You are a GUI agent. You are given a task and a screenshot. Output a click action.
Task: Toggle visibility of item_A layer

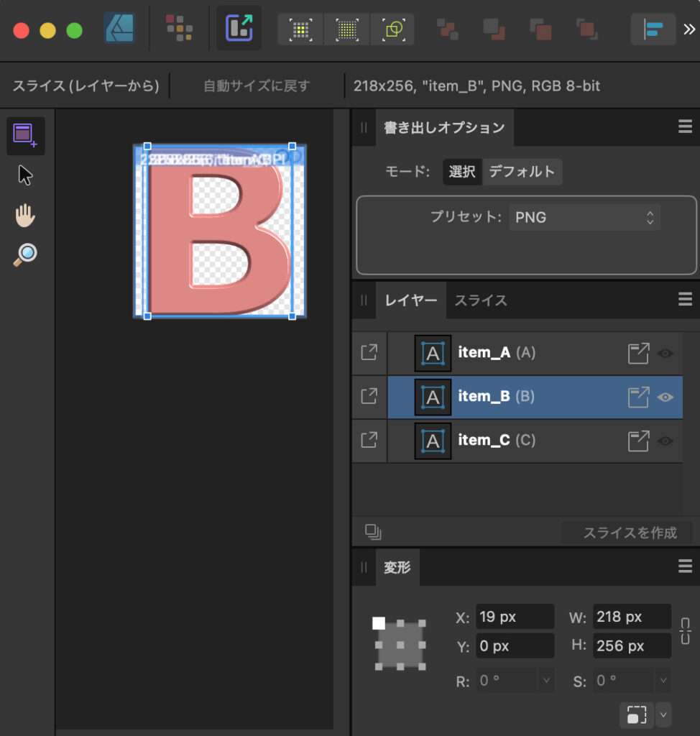click(x=666, y=354)
